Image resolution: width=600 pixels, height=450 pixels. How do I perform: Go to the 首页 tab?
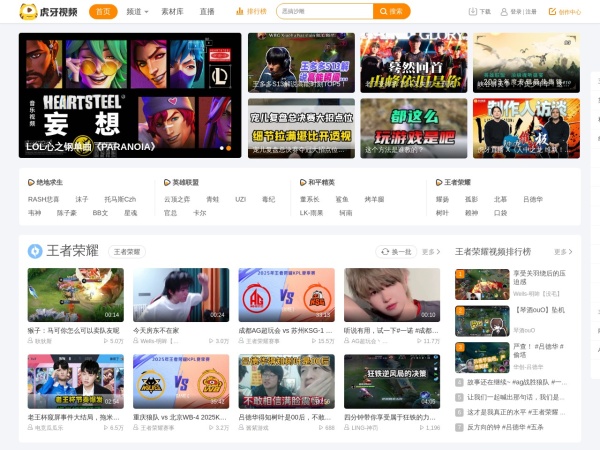coord(103,12)
